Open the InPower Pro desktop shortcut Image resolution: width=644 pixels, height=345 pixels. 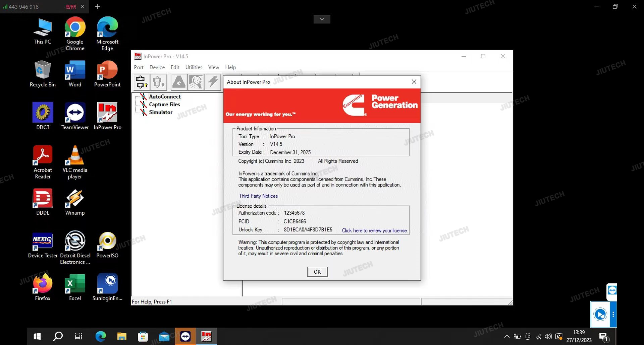coord(107,116)
